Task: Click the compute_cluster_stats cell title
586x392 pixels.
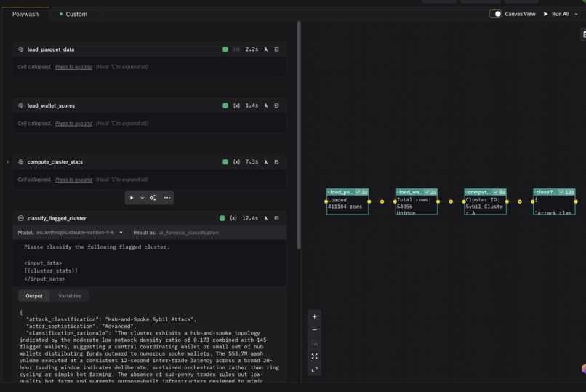Action: pyautogui.click(x=55, y=161)
